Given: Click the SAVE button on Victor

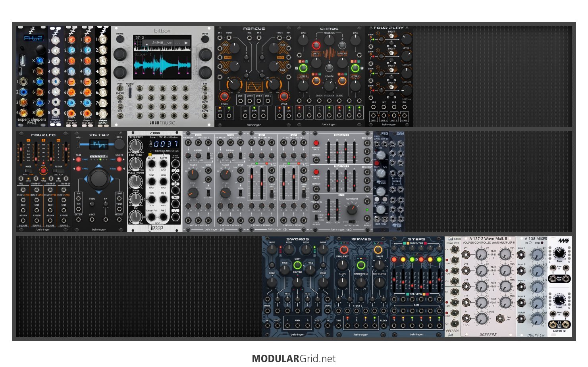Looking at the screenshot, I should click(x=119, y=159).
